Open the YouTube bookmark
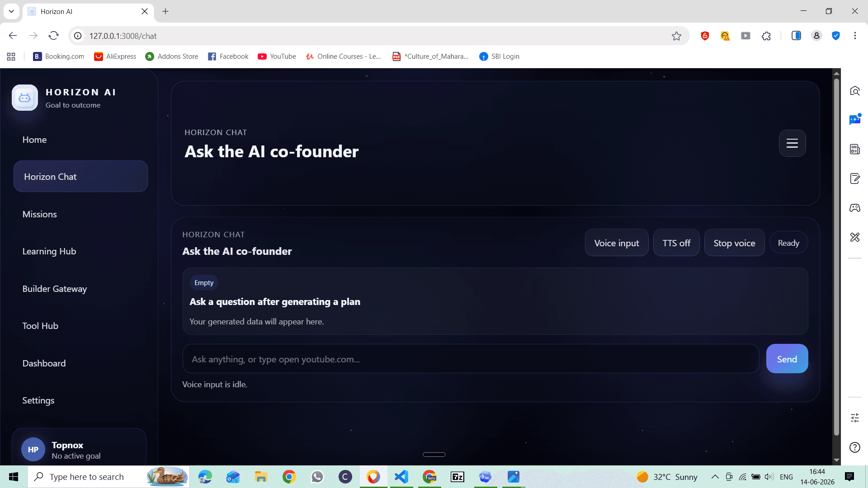The image size is (868, 488). [x=277, y=56]
